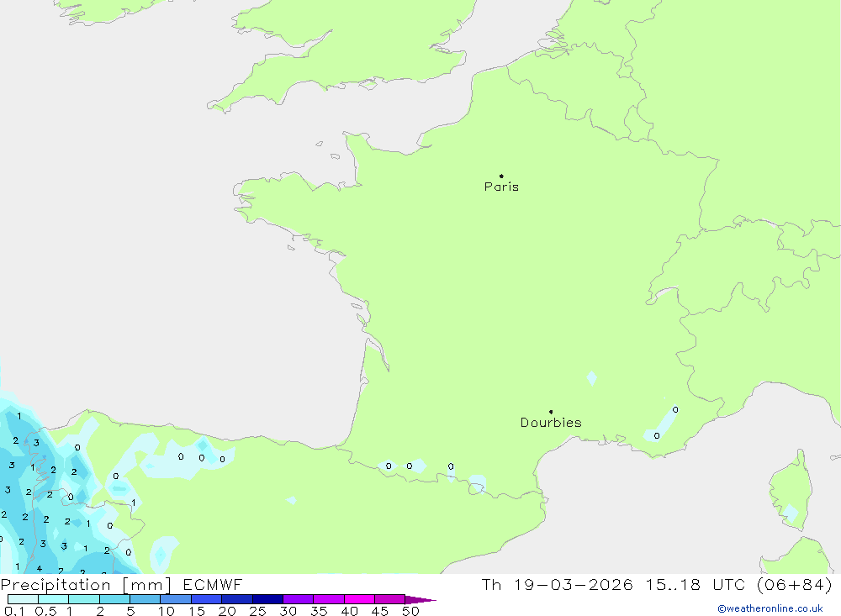Click the legend label '0.1'
Image resolution: width=841 pixels, height=616 pixels.
point(14,611)
